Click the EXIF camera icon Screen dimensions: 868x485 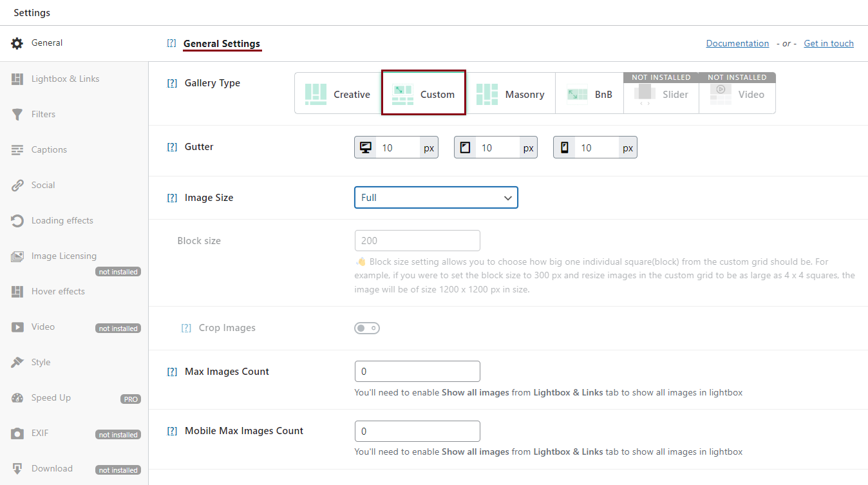[17, 433]
